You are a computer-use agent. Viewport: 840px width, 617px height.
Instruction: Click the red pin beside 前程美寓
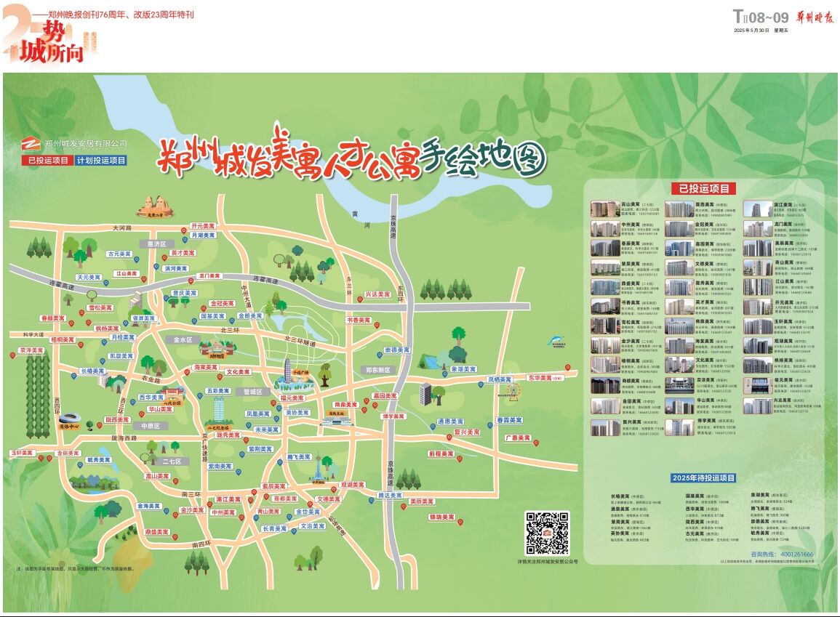point(459,459)
